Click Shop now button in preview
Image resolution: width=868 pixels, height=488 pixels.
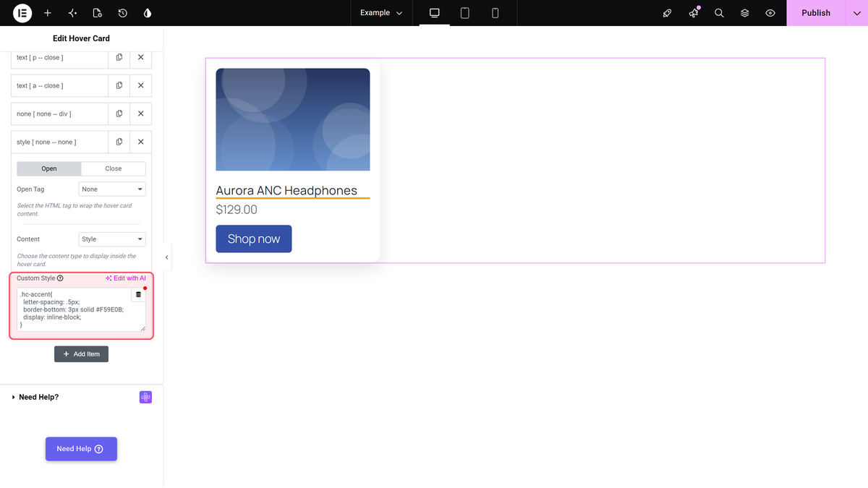pos(254,239)
